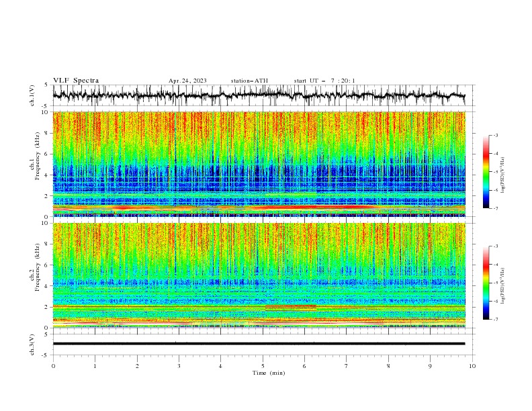Click time axis tick label "3"

click(x=179, y=366)
